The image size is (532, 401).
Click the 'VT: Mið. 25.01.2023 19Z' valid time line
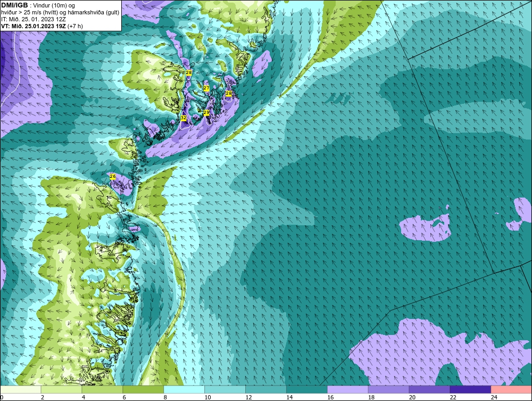coord(34,26)
